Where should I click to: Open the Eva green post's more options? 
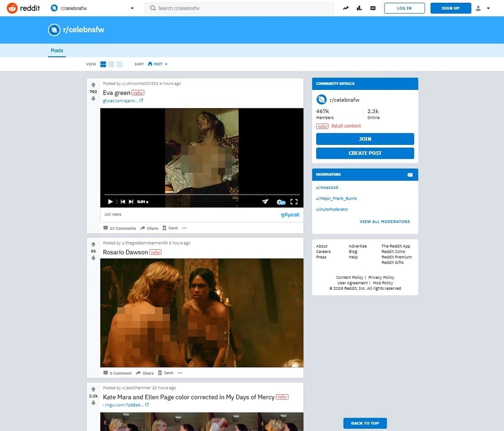[184, 228]
